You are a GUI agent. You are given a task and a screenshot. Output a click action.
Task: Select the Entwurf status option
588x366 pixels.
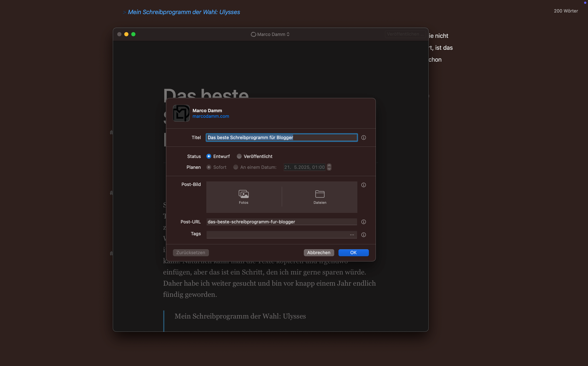209,156
